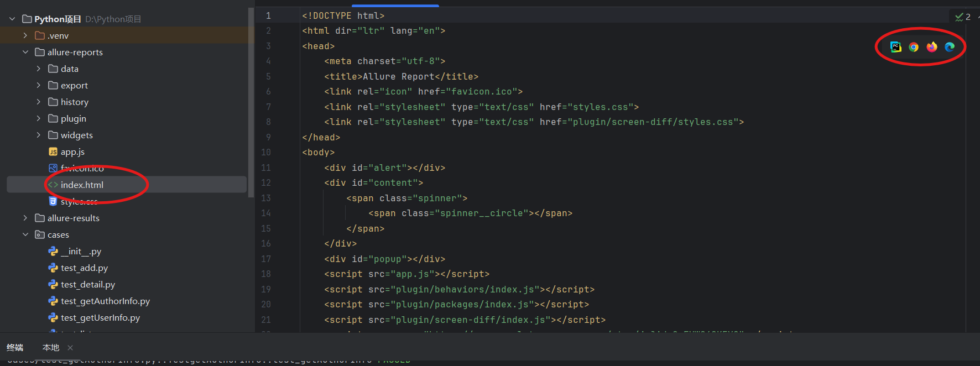Expand the widgets folder

click(x=39, y=135)
